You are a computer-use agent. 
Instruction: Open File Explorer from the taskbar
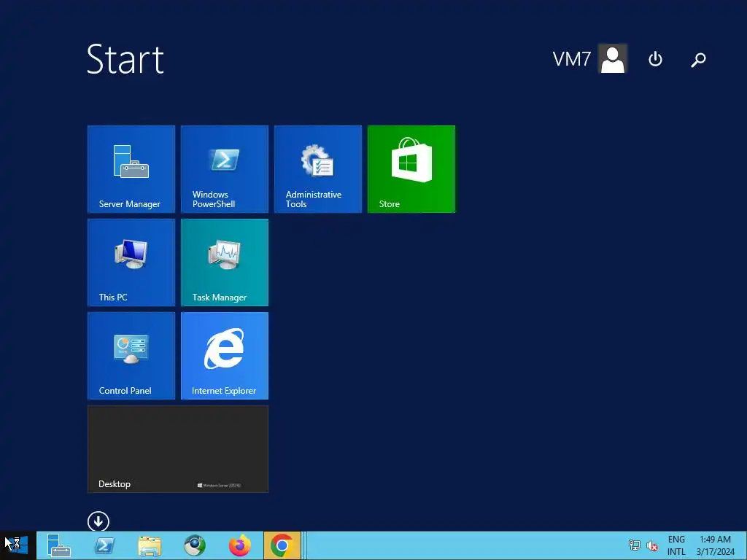click(x=150, y=545)
